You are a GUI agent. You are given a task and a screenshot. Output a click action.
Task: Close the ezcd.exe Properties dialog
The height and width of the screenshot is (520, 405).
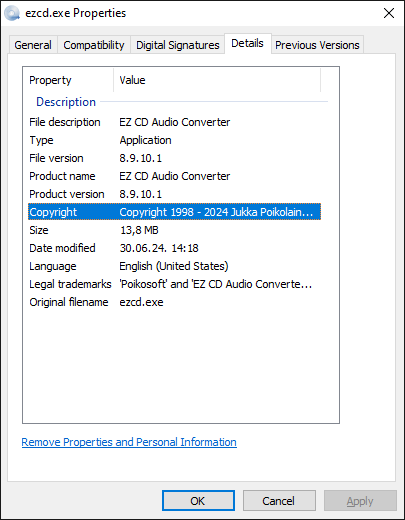pyautogui.click(x=389, y=13)
